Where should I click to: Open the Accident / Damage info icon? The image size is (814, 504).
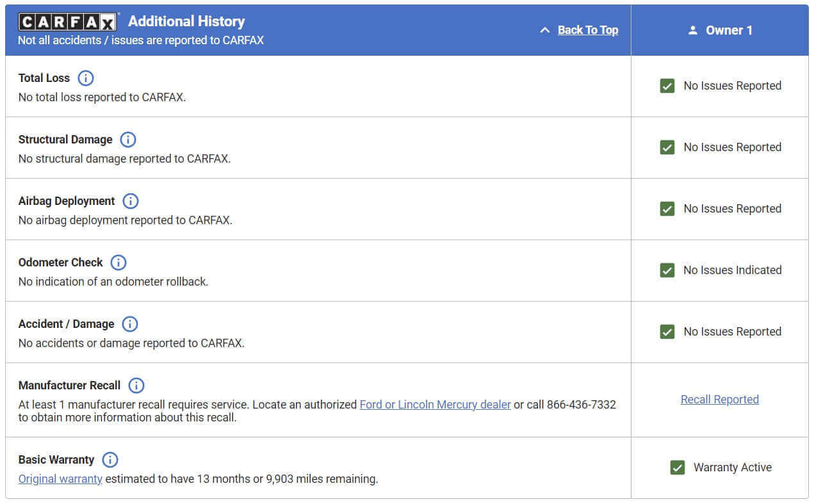[130, 324]
